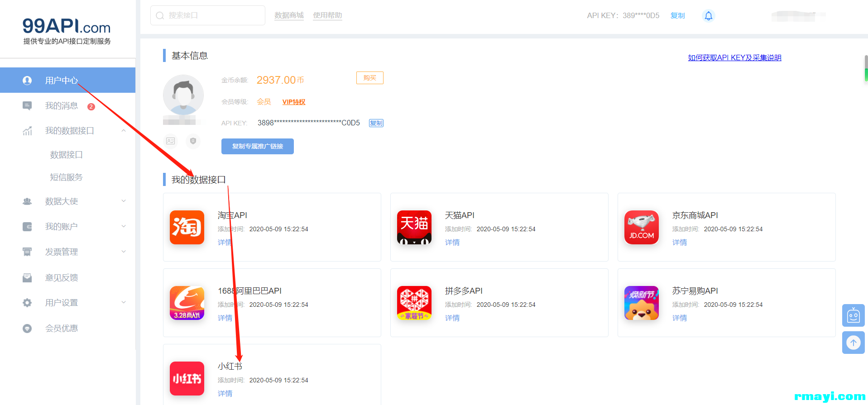868x405 pixels.
Task: Open 如何获取API KEY及采集说明 link
Action: (x=735, y=57)
